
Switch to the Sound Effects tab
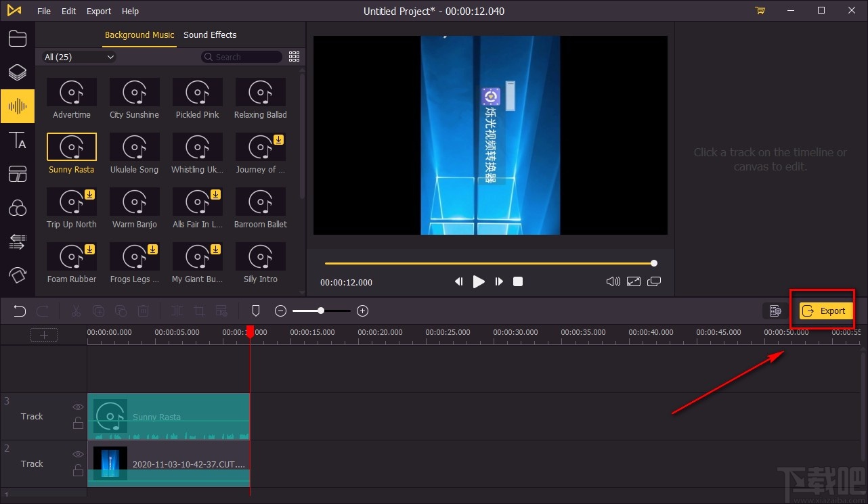(210, 35)
